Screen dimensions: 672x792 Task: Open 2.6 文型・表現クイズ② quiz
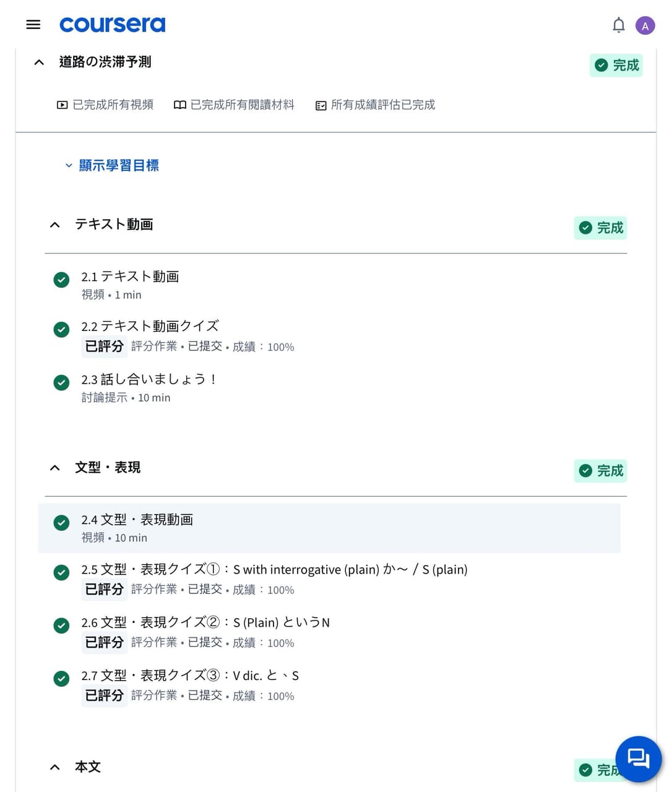tap(206, 622)
